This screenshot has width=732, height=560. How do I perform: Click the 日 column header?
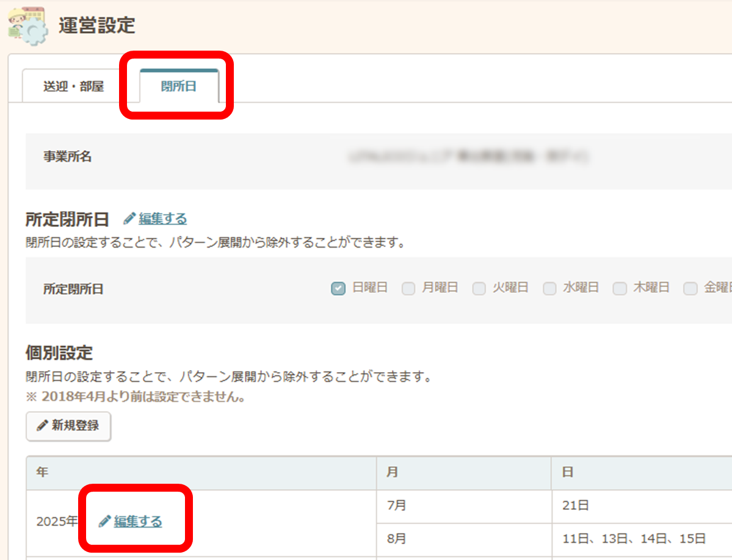coord(641,473)
